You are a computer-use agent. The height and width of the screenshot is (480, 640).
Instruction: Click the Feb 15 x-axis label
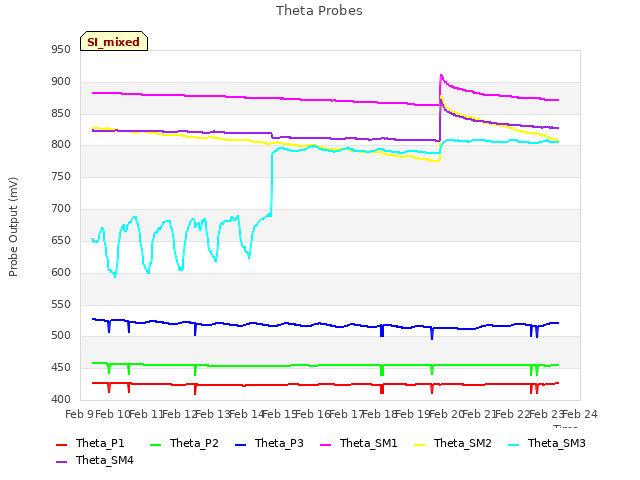[280, 415]
